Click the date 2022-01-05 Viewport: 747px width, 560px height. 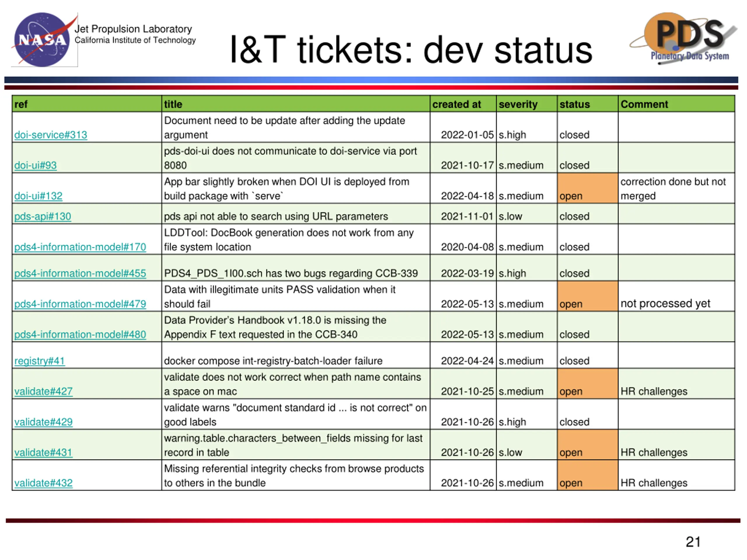coord(467,135)
